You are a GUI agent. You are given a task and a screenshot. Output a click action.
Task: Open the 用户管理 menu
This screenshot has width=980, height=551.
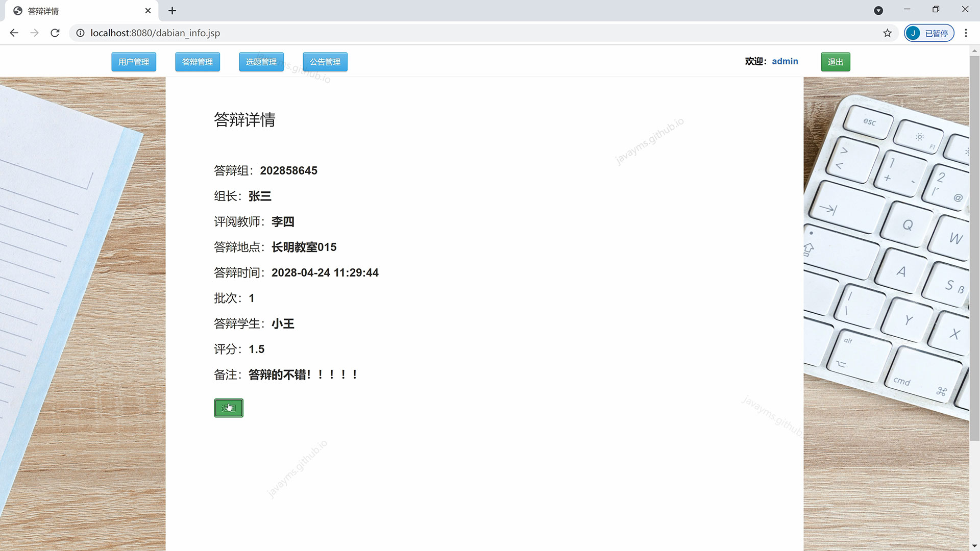pyautogui.click(x=134, y=62)
